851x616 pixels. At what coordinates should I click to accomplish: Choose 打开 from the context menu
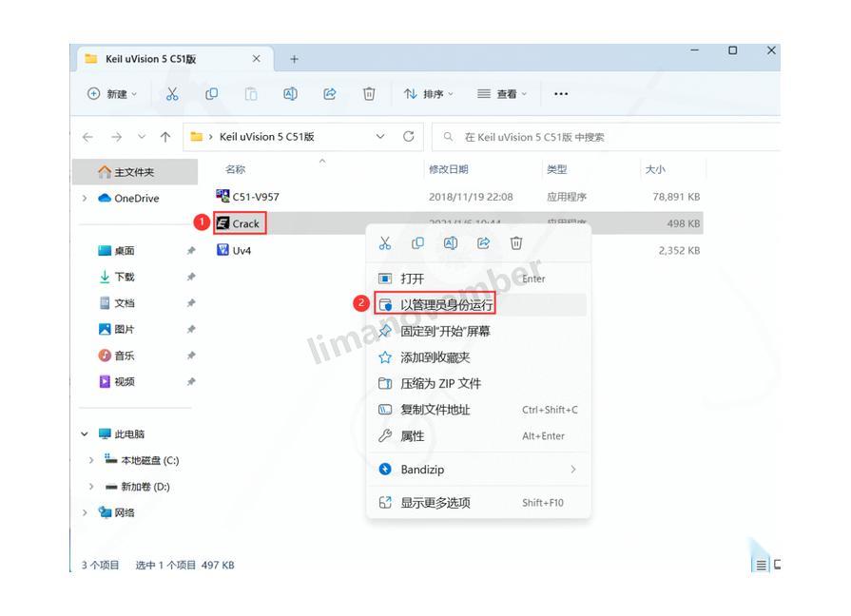478,279
